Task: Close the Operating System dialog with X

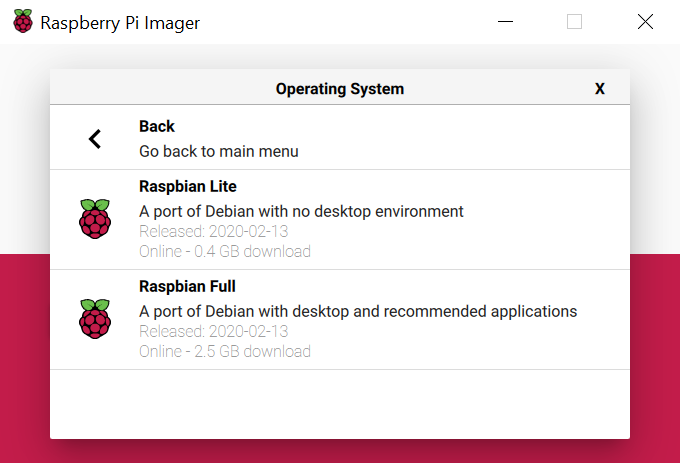Action: tap(600, 89)
